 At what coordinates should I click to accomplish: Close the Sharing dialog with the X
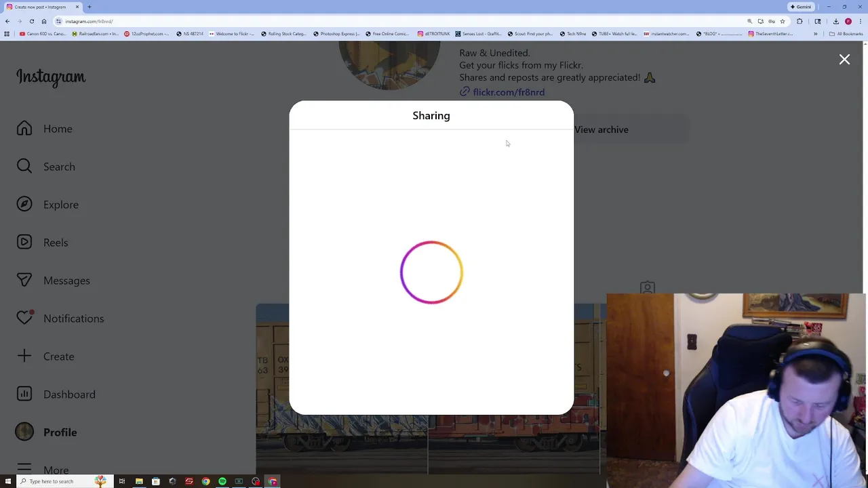(844, 60)
